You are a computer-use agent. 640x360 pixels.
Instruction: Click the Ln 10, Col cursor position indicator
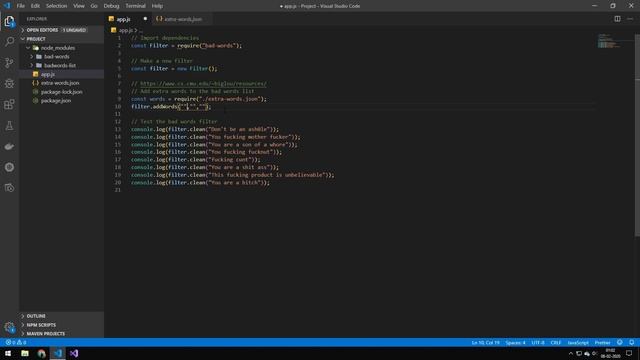tap(485, 342)
